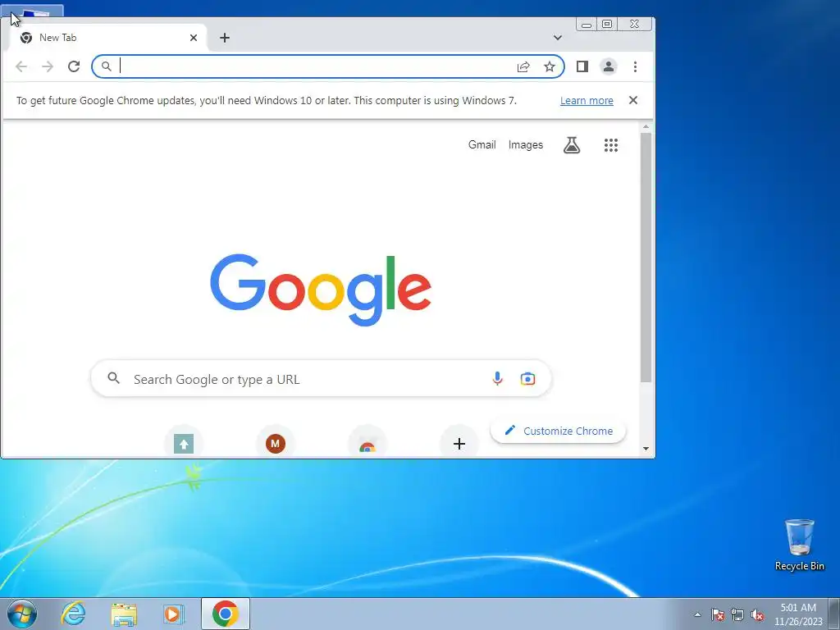This screenshot has width=840, height=630.
Task: Open Windows Explorer from taskbar
Action: [x=124, y=614]
